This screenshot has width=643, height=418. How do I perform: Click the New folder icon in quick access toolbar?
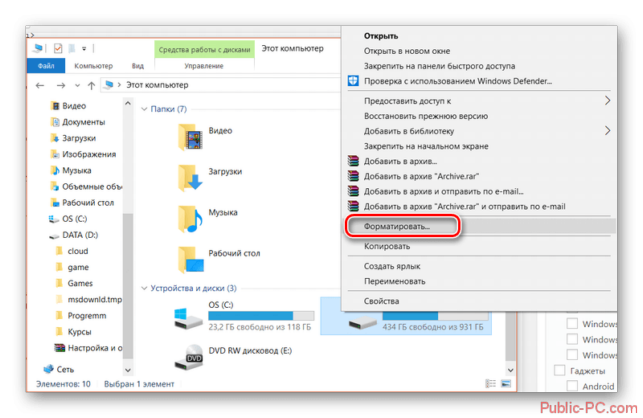click(x=72, y=48)
